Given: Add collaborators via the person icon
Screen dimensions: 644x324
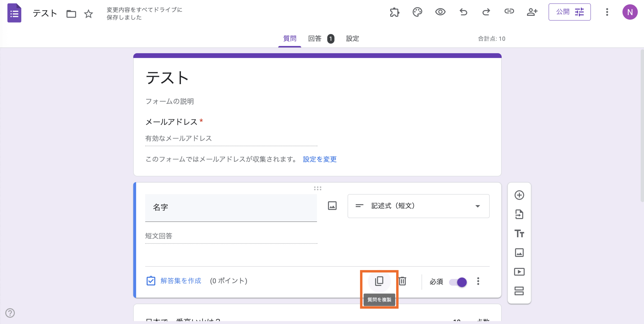Looking at the screenshot, I should (x=532, y=12).
